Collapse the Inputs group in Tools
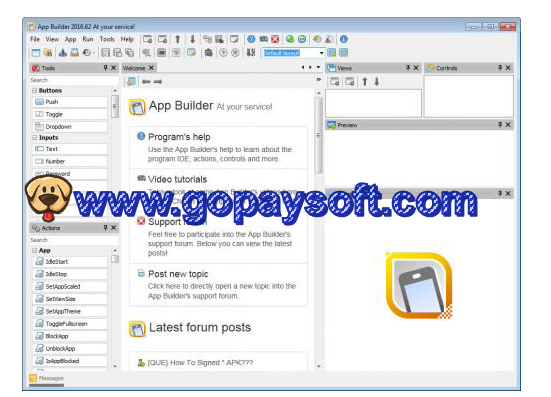This screenshot has width=551, height=397. (x=35, y=138)
